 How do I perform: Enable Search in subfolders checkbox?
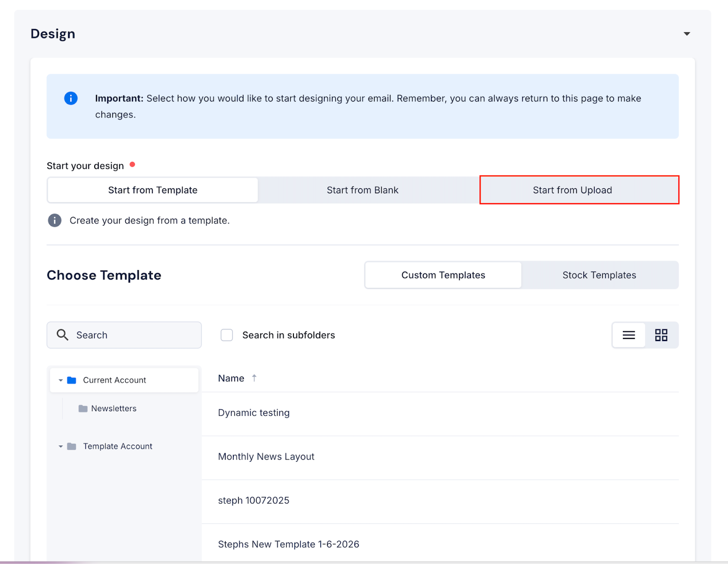[x=227, y=335]
